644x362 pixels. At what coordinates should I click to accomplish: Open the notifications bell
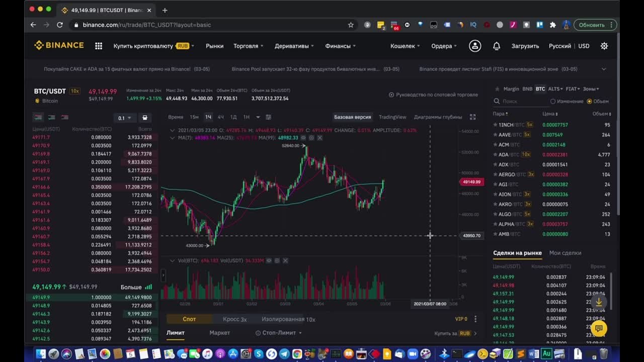pyautogui.click(x=497, y=46)
